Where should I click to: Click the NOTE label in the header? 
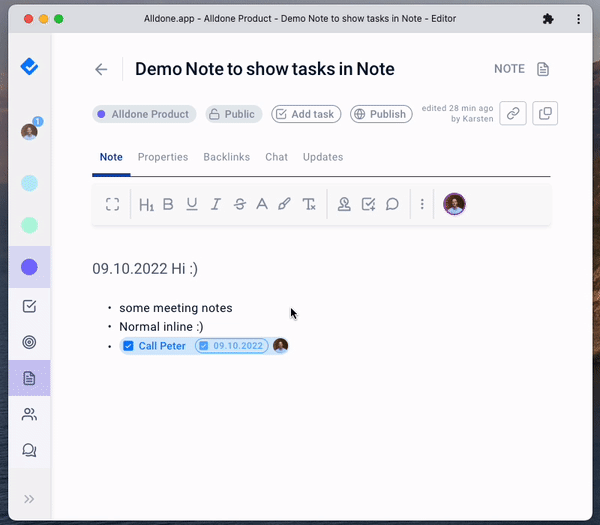[509, 69]
